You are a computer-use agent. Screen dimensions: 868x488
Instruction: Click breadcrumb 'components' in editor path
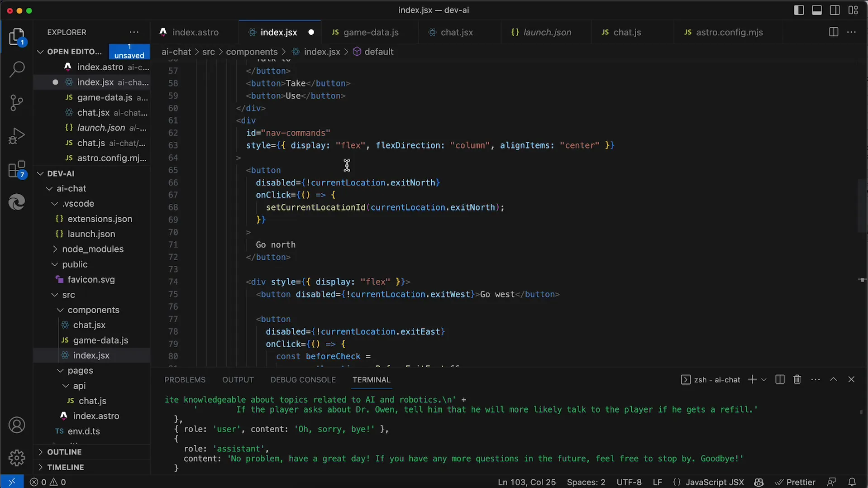click(252, 52)
